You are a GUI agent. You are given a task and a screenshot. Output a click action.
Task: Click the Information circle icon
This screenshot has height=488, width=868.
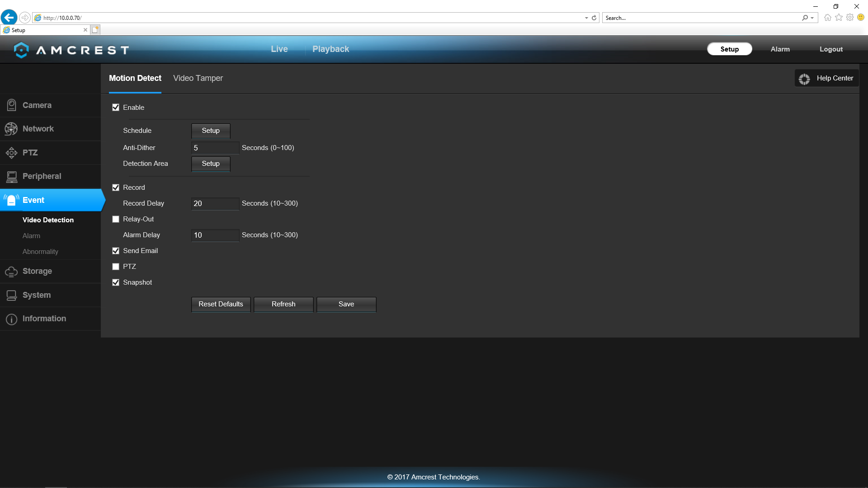tap(12, 319)
